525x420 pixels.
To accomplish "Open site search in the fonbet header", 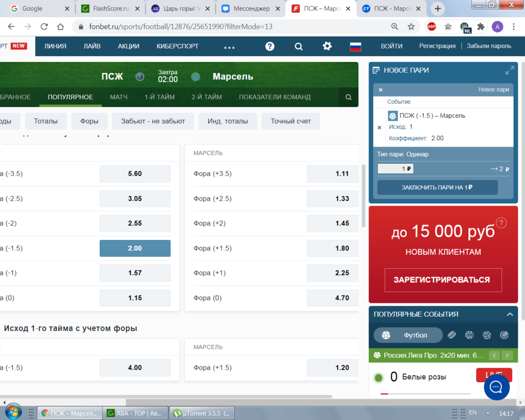I will pyautogui.click(x=299, y=46).
